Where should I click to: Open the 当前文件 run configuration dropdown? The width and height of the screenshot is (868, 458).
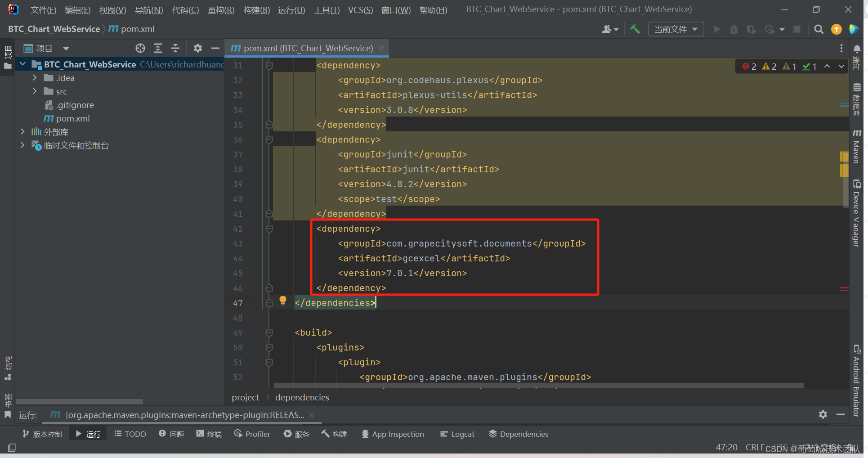click(x=675, y=29)
